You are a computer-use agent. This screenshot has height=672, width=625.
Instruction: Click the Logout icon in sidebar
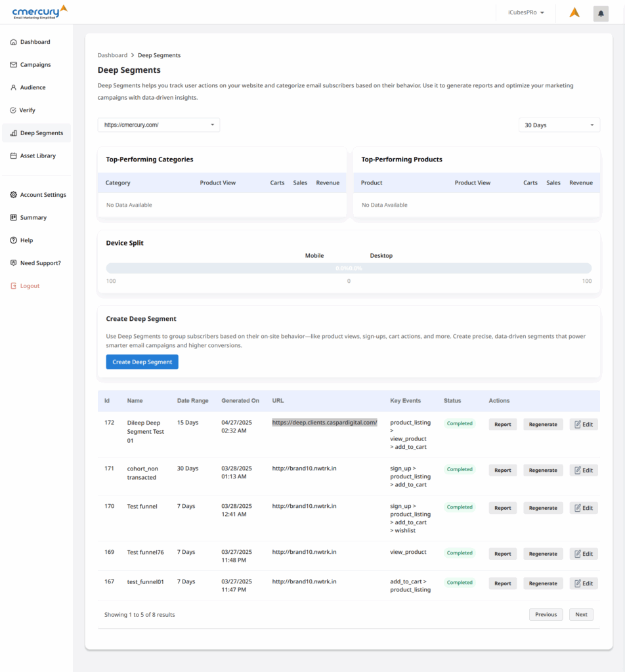coord(14,286)
